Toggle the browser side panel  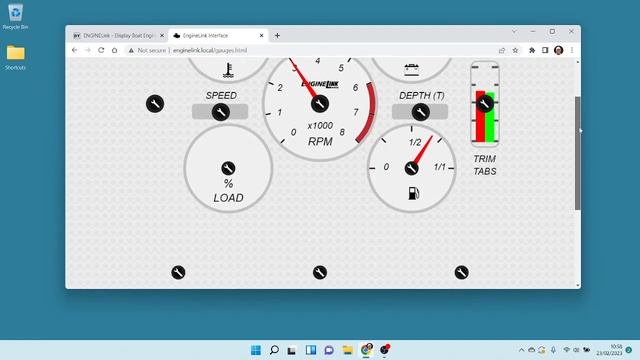pos(545,50)
